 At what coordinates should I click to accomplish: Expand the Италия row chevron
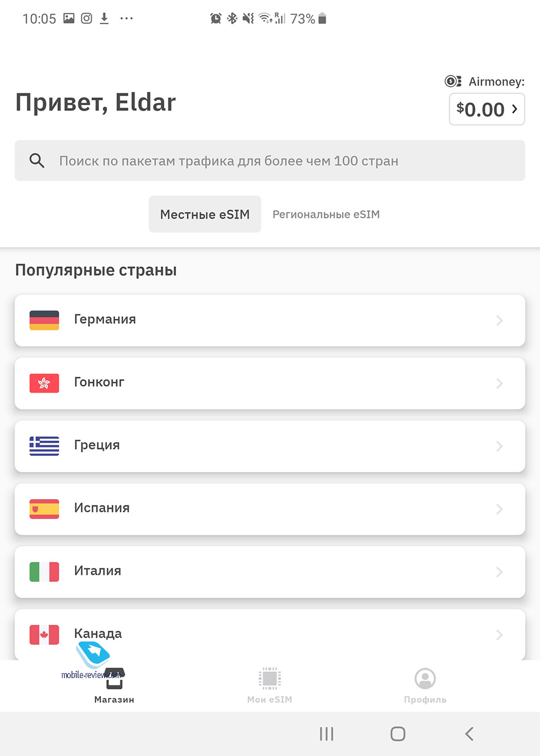pos(499,572)
